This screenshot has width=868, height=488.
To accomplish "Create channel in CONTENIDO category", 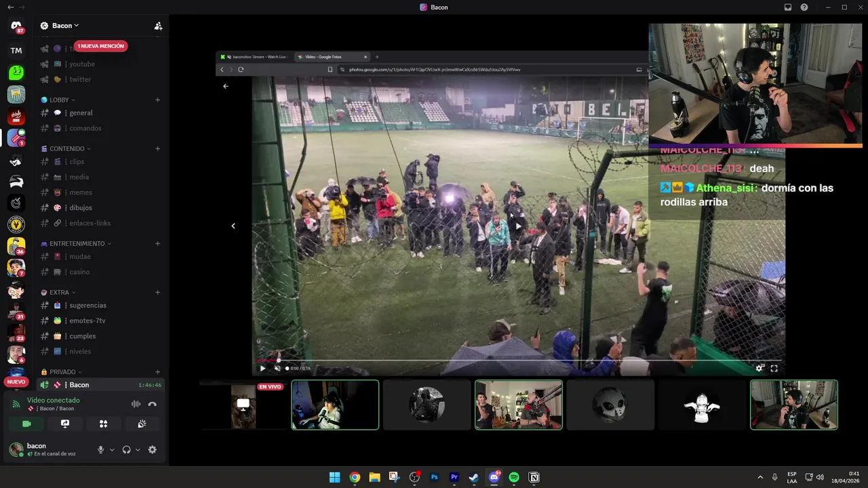I will click(x=157, y=148).
